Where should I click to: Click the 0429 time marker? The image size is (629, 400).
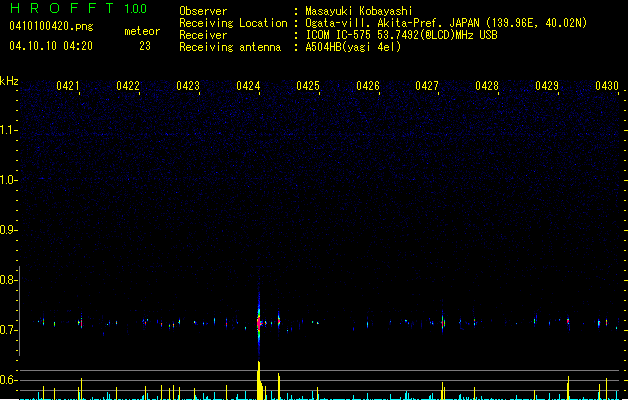point(547,86)
